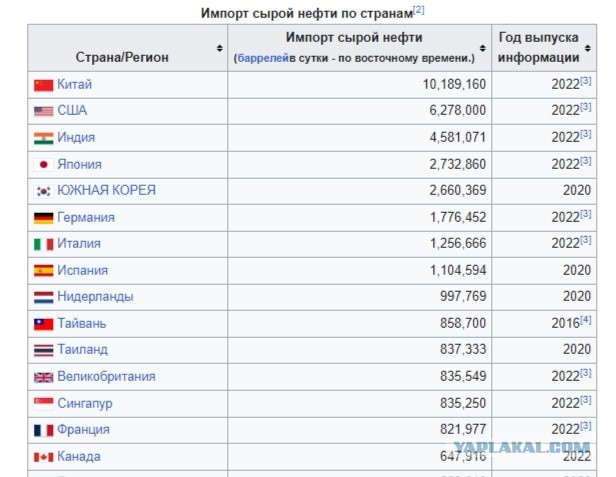Image resolution: width=616 pixels, height=477 pixels.
Task: Open reference [2] in table title
Action: pyautogui.click(x=419, y=10)
